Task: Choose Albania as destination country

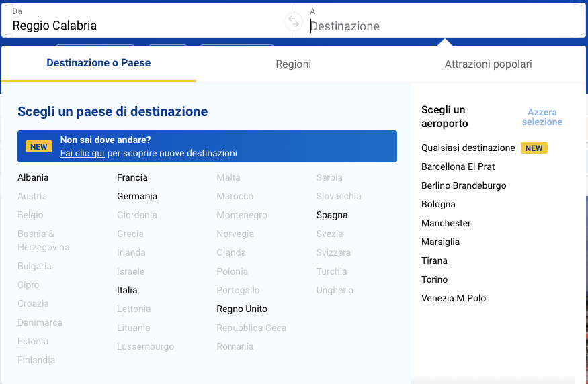Action: 33,178
